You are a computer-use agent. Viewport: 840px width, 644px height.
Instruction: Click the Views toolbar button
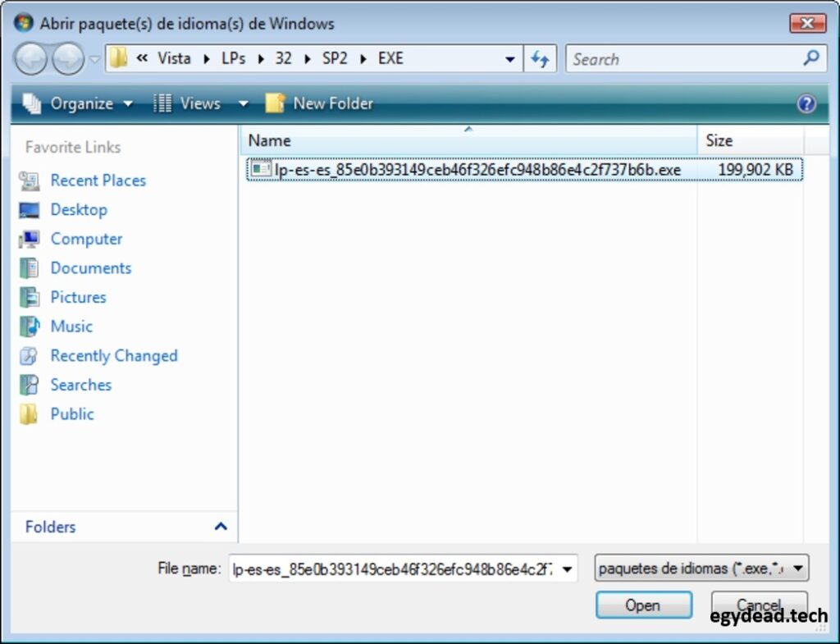[188, 103]
